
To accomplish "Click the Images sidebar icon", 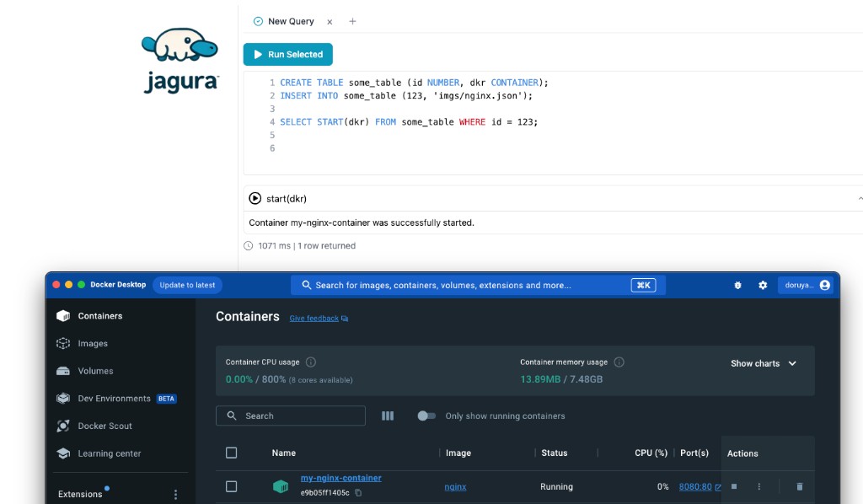I will pyautogui.click(x=63, y=343).
